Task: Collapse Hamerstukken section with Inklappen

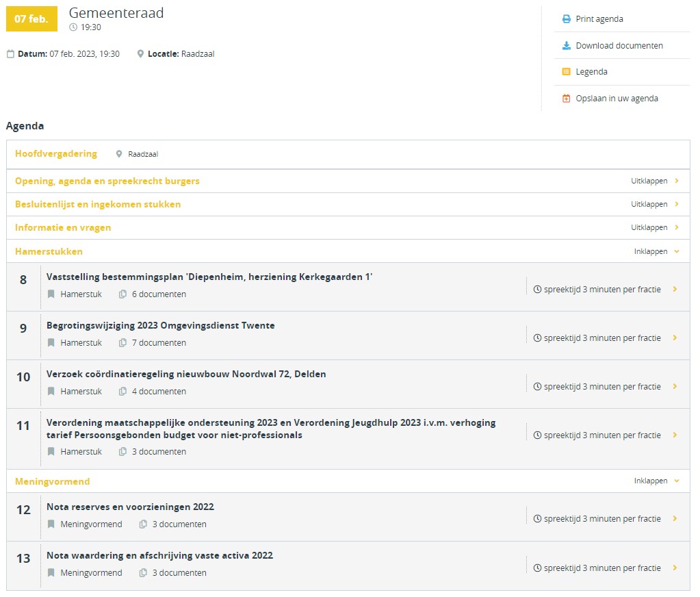Action: pyautogui.click(x=656, y=251)
